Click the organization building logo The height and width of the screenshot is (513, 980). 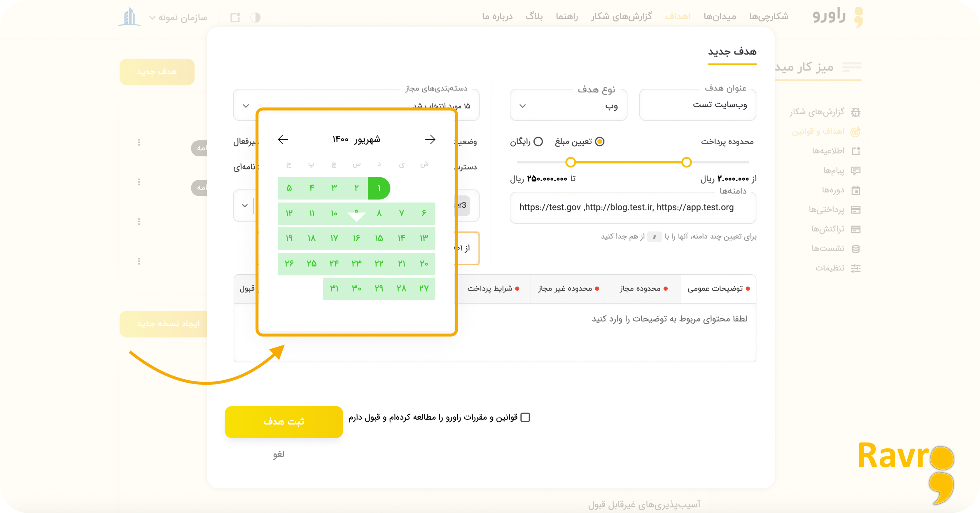(x=129, y=17)
